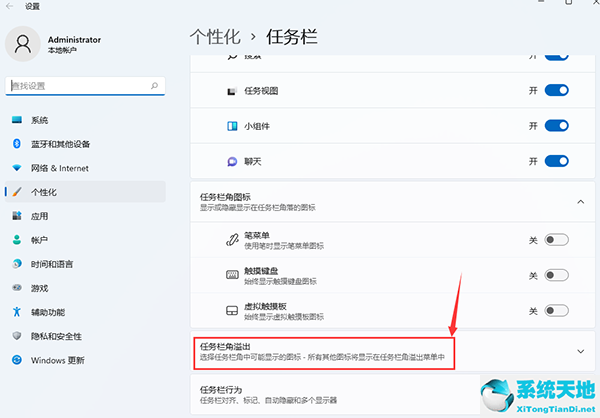Click the search magnifier icon in the settings search box
Screen dimensions: 600x418
tap(154, 86)
